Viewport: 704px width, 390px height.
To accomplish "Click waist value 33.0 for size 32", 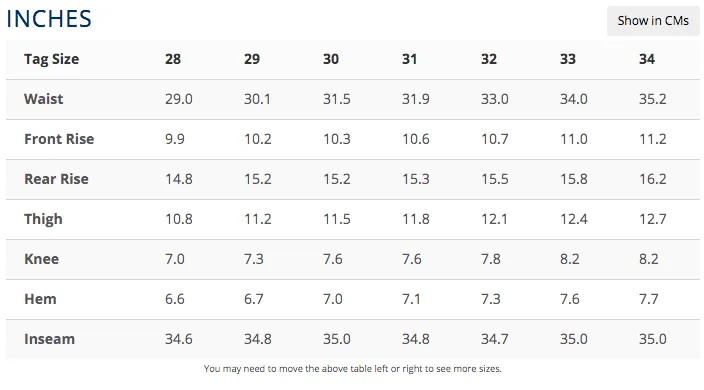I will 494,99.
